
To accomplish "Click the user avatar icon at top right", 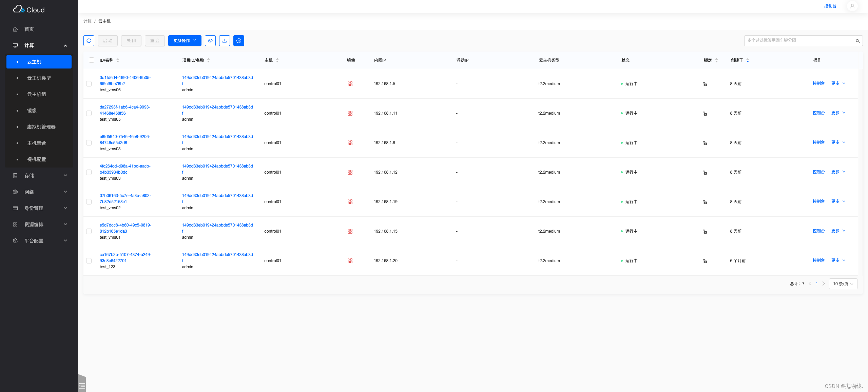I will [x=852, y=6].
